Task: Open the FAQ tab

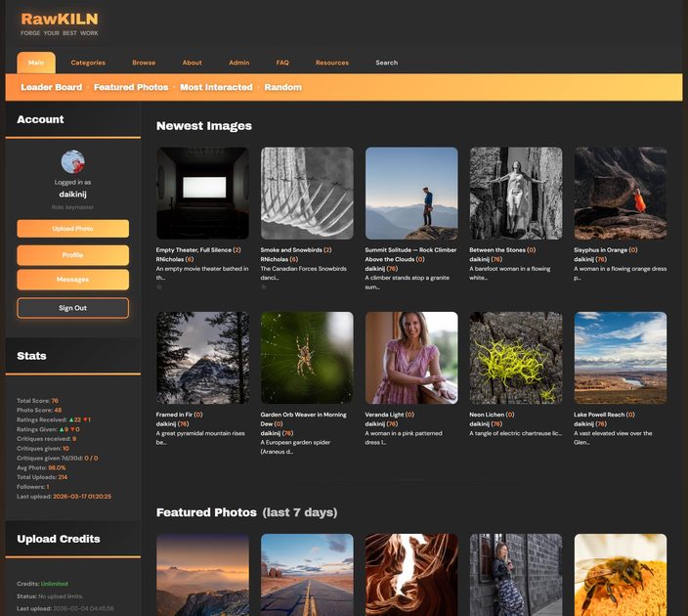Action: pos(282,63)
